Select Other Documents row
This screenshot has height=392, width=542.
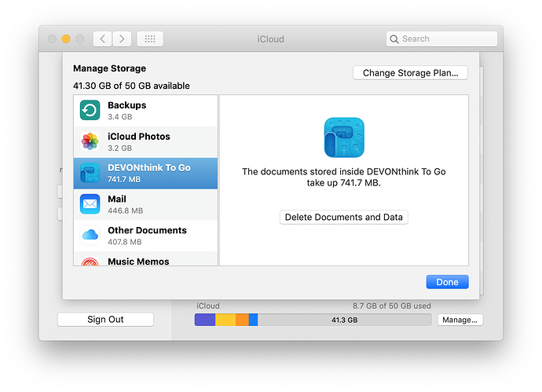pos(145,236)
